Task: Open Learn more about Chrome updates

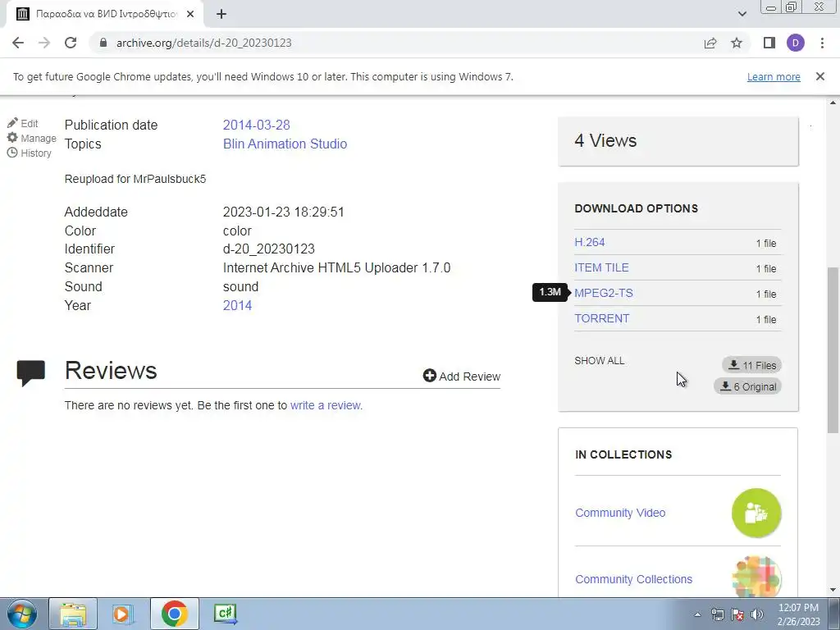Action: point(774,76)
